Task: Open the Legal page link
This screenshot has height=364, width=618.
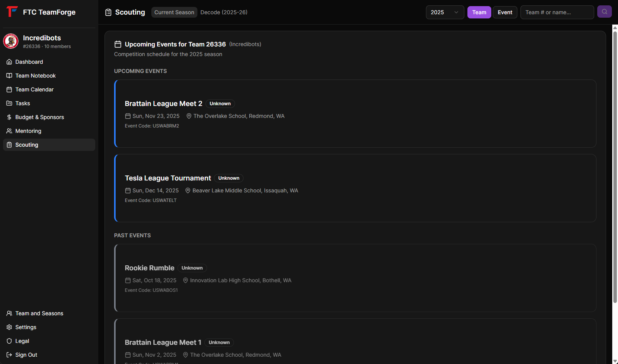Action: (x=22, y=341)
